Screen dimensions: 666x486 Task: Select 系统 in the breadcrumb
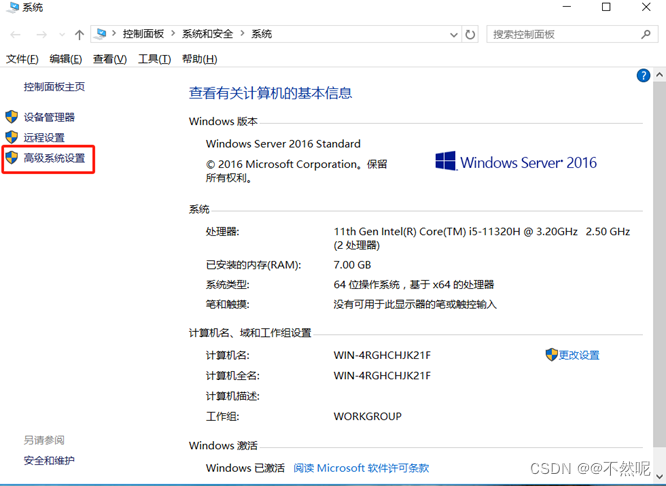261,34
